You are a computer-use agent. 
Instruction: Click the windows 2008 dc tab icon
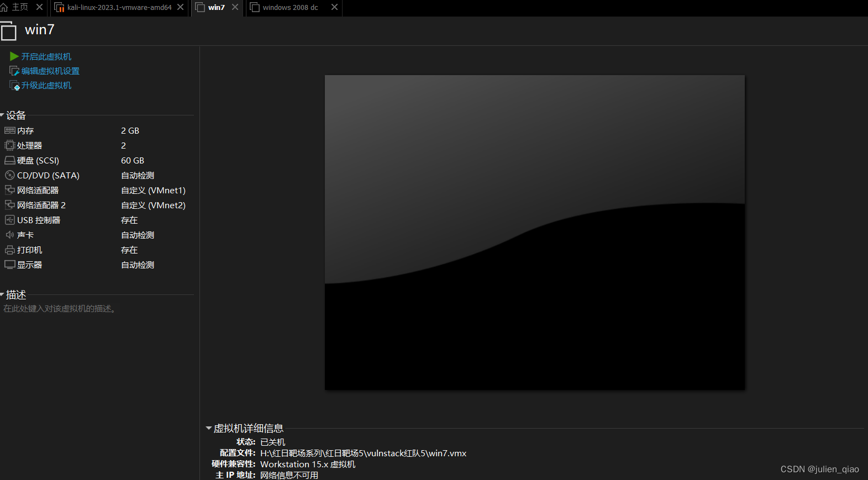(255, 7)
